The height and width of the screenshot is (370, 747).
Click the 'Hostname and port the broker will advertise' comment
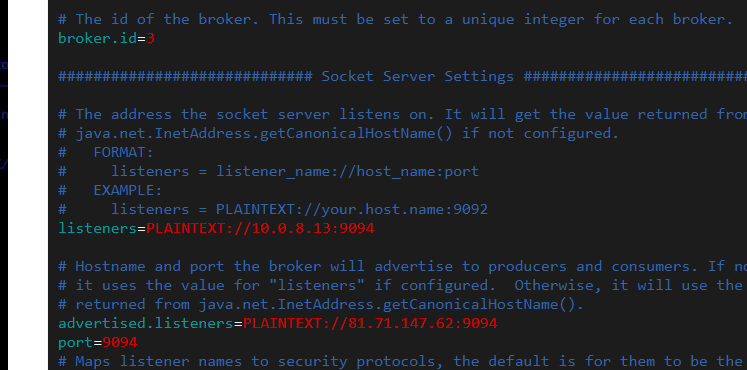tap(403, 266)
